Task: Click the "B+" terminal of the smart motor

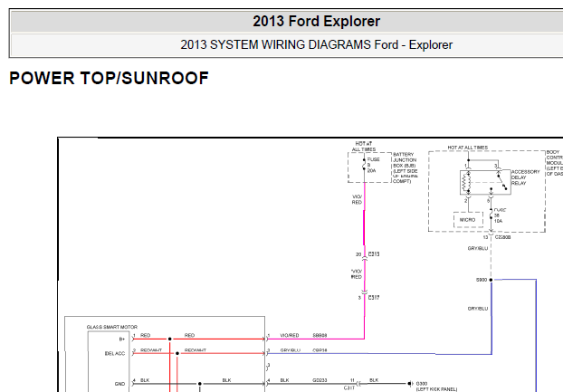Action: click(122, 339)
